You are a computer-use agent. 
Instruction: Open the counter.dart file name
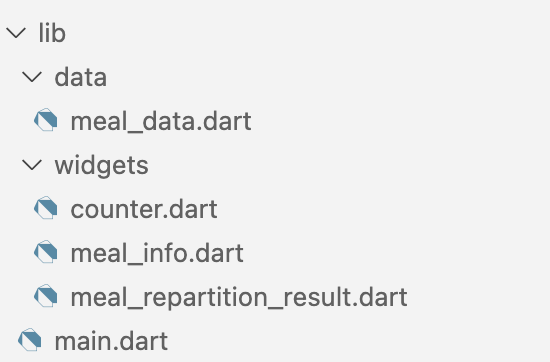[144, 209]
